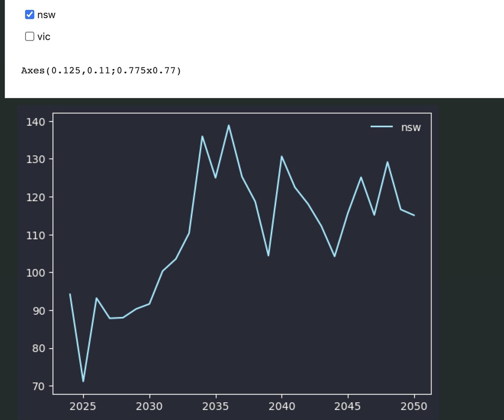Select the nsw legend entry in the chart
504x420 pixels.
tap(411, 127)
